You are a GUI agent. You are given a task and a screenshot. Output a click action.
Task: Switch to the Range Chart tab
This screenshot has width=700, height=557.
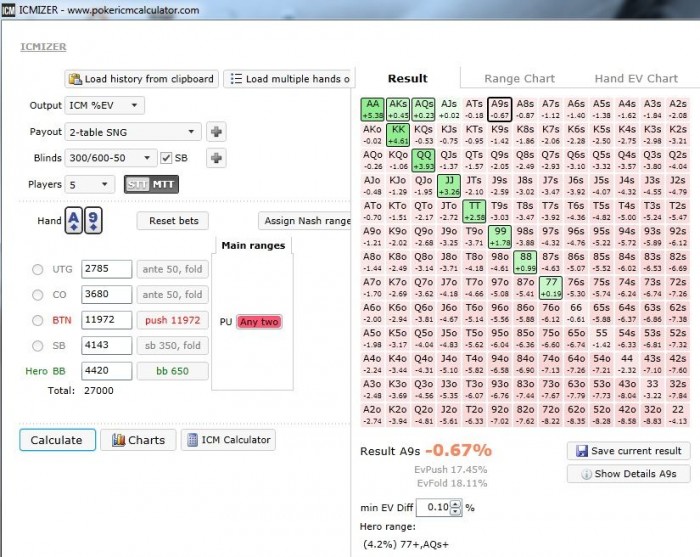520,79
